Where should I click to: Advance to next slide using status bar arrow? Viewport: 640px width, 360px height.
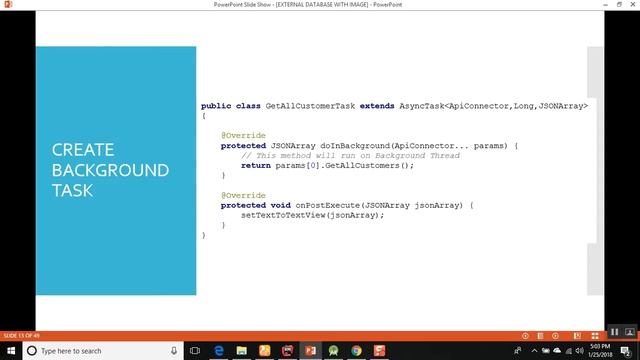[x=556, y=336]
